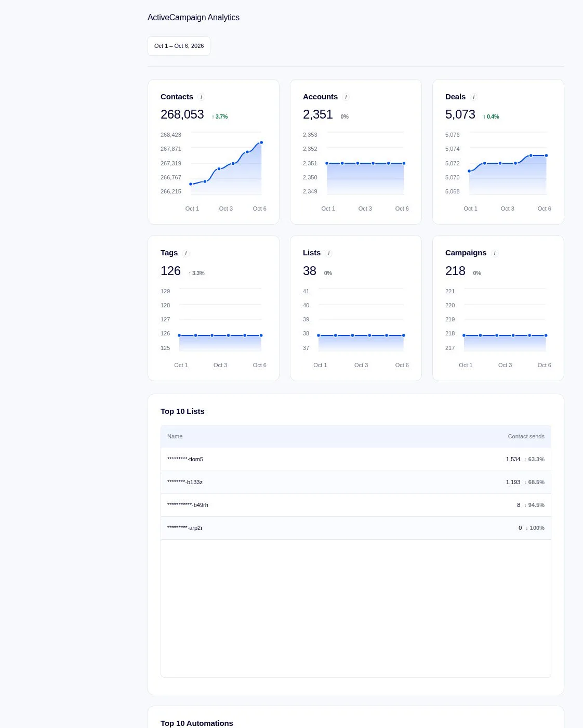Select the list row ending in tiom5
This screenshot has width=583, height=728.
click(x=356, y=459)
